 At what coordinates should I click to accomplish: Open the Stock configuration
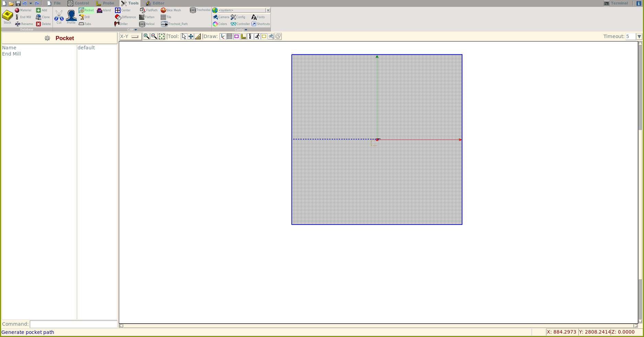7,17
